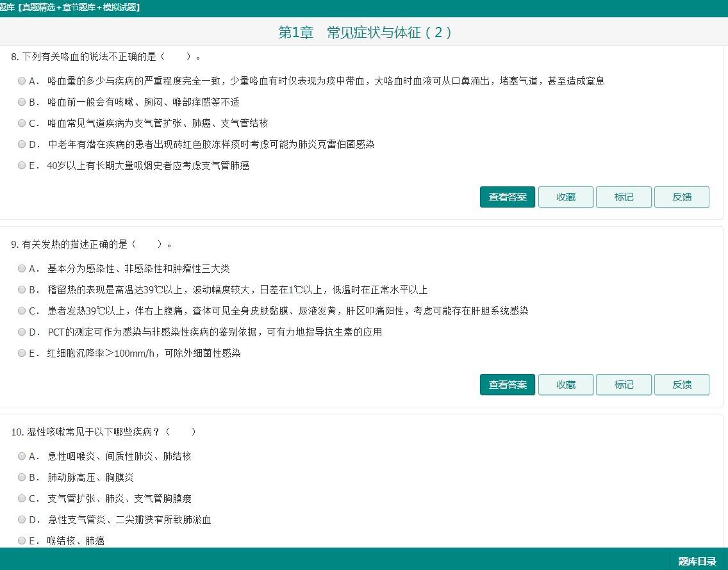Click 标记 button for question 8
Viewport: 728px width, 570px height.
pos(623,197)
